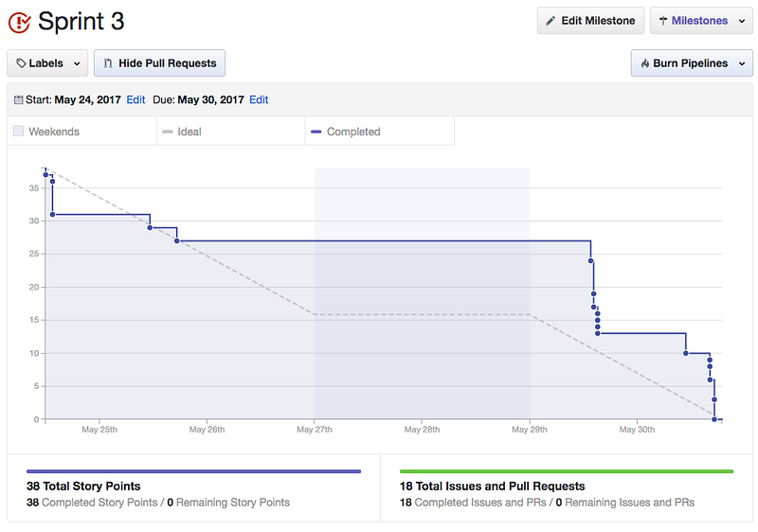Click Hide Pull Requests button
The height and width of the screenshot is (532, 758).
tap(159, 63)
